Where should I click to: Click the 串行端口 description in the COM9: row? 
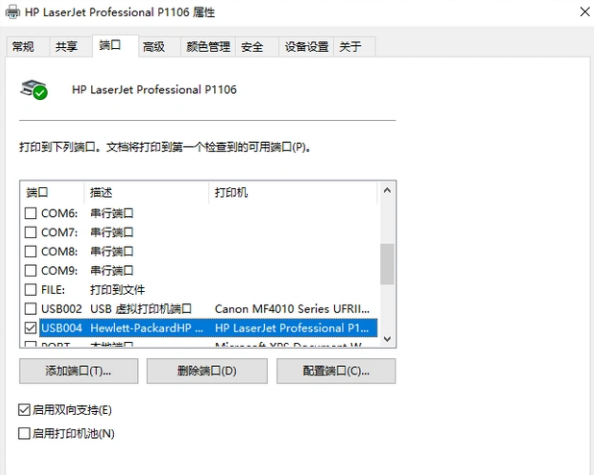[112, 270]
